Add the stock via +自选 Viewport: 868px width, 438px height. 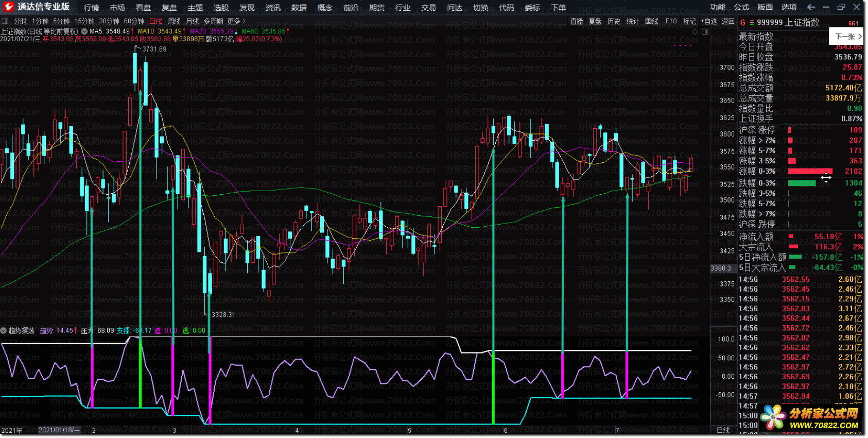pos(709,21)
